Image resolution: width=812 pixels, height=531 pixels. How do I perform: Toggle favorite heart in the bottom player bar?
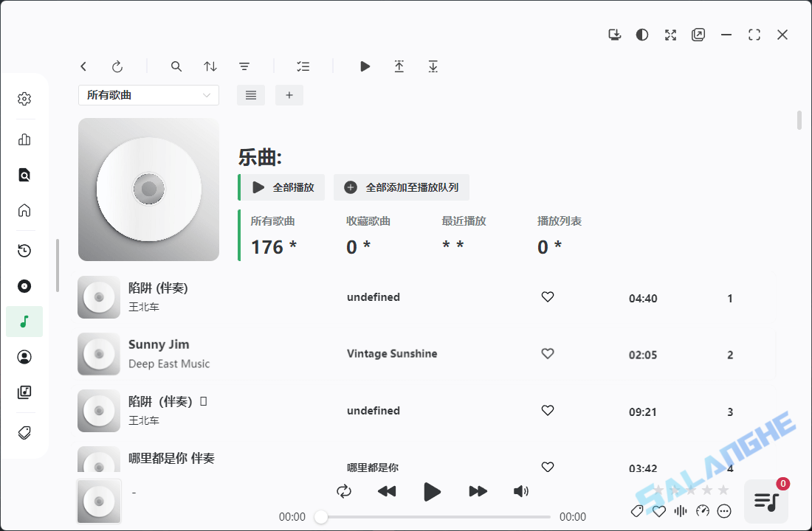(x=658, y=510)
